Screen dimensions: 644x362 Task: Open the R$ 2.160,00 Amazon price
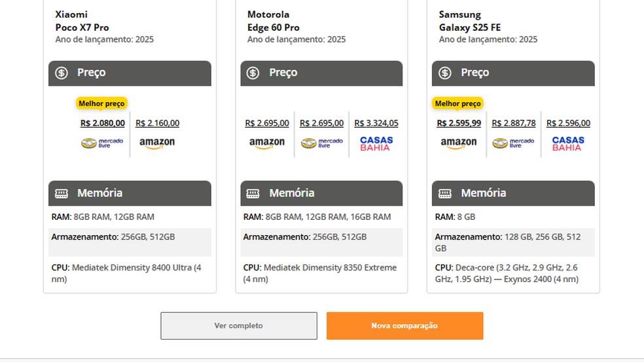tap(157, 123)
